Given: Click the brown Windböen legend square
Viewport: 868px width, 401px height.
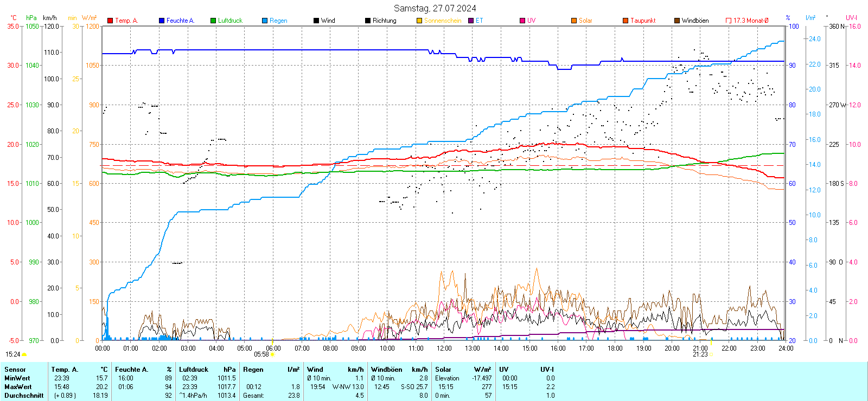Looking at the screenshot, I should click(x=677, y=21).
